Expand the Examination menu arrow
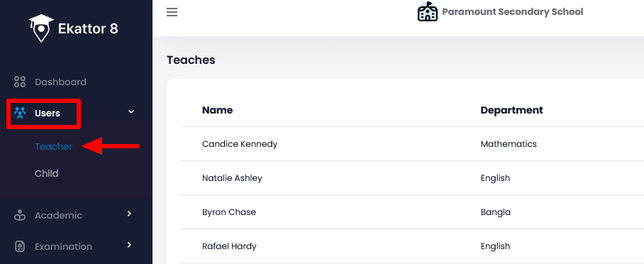The image size is (644, 264). [129, 245]
